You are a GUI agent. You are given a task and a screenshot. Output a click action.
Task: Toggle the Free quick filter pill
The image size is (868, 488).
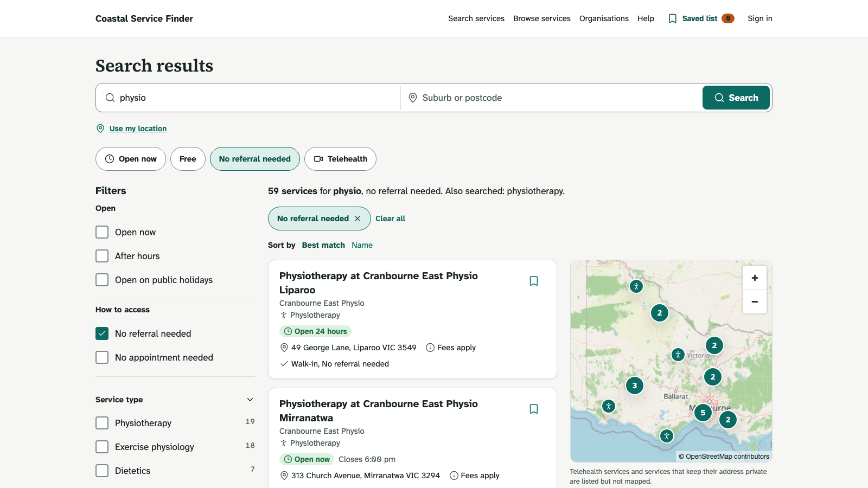click(188, 159)
